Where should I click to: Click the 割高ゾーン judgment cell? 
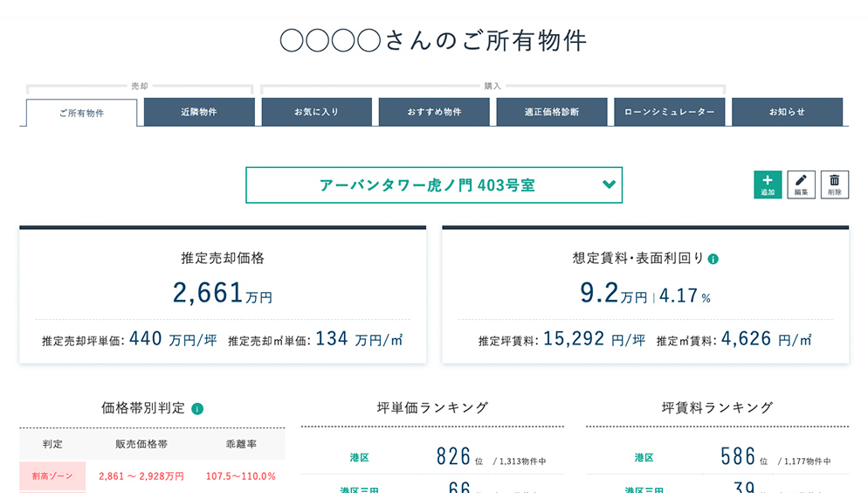[x=52, y=476]
